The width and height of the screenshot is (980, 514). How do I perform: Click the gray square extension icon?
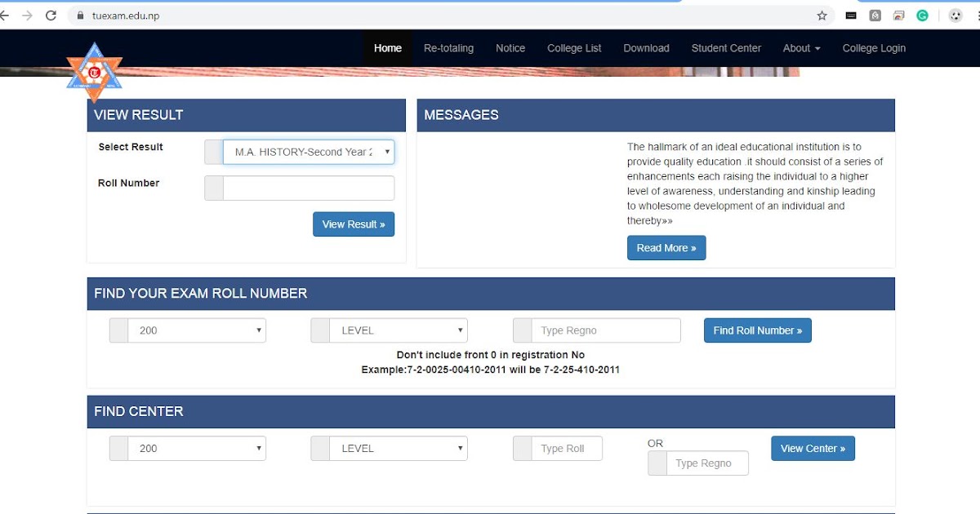tap(875, 16)
